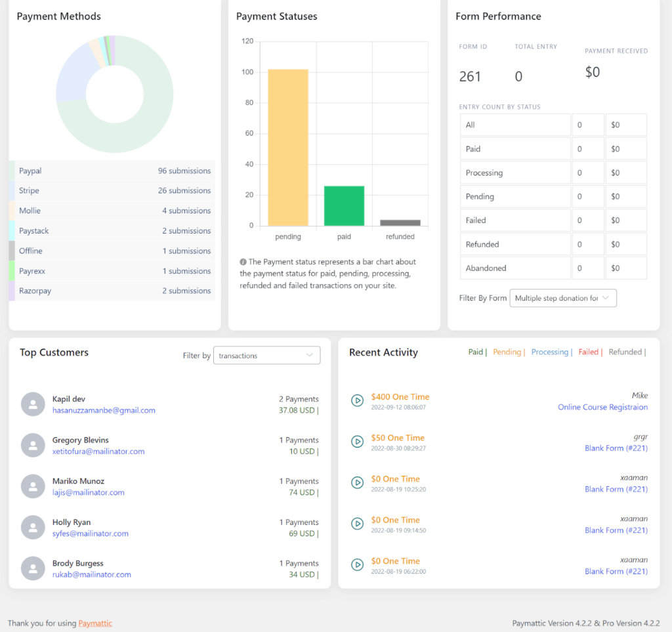Image resolution: width=672 pixels, height=632 pixels.
Task: Click the grey refunded bar in the chart
Action: point(400,222)
